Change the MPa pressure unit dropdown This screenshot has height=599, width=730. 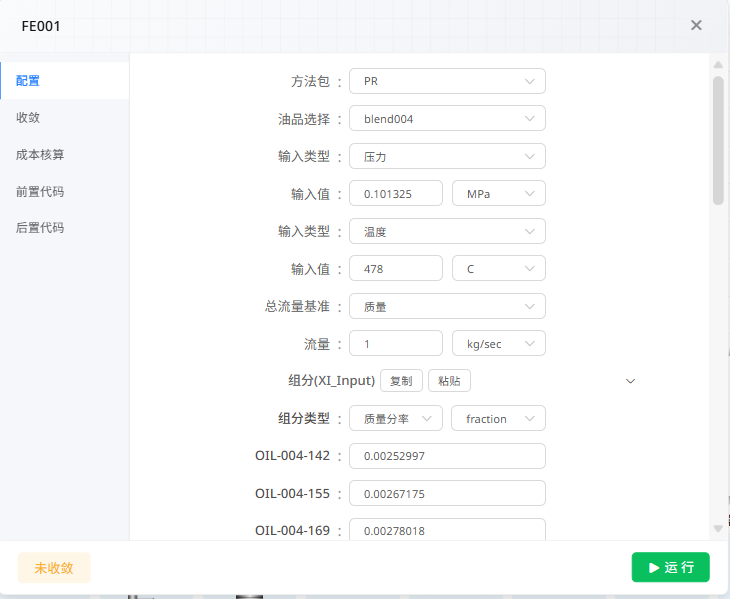[499, 194]
